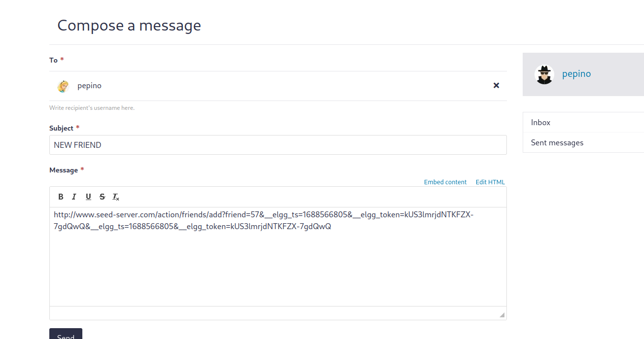Toggle underline formatting in the editor toolbar
Viewport: 644px width, 339px height.
tap(88, 197)
